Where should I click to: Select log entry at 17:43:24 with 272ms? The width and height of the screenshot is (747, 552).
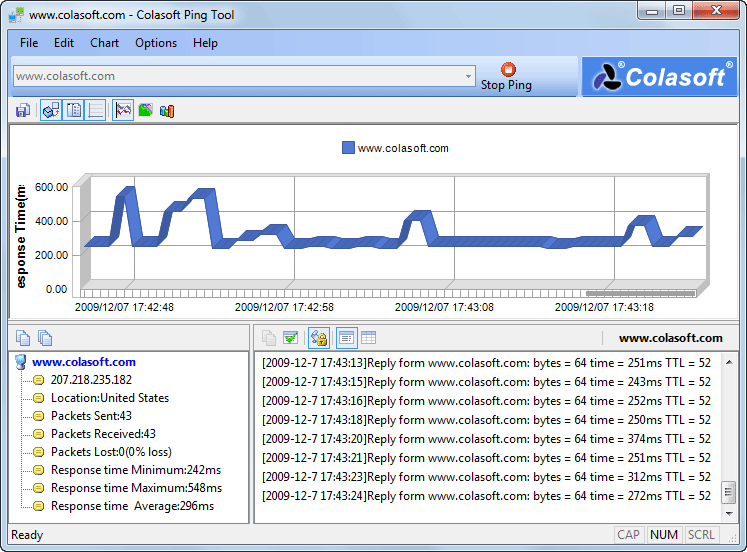coord(486,496)
